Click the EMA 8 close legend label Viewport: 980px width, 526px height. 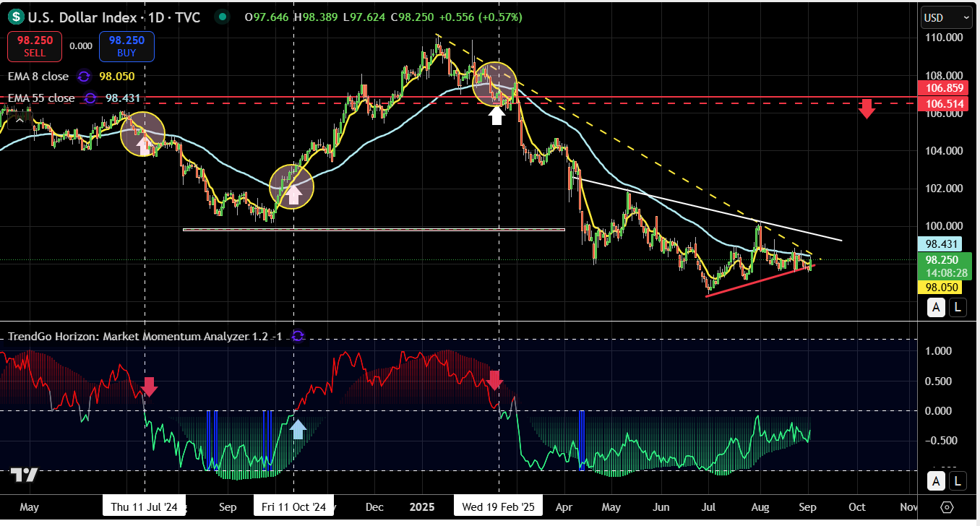38,77
